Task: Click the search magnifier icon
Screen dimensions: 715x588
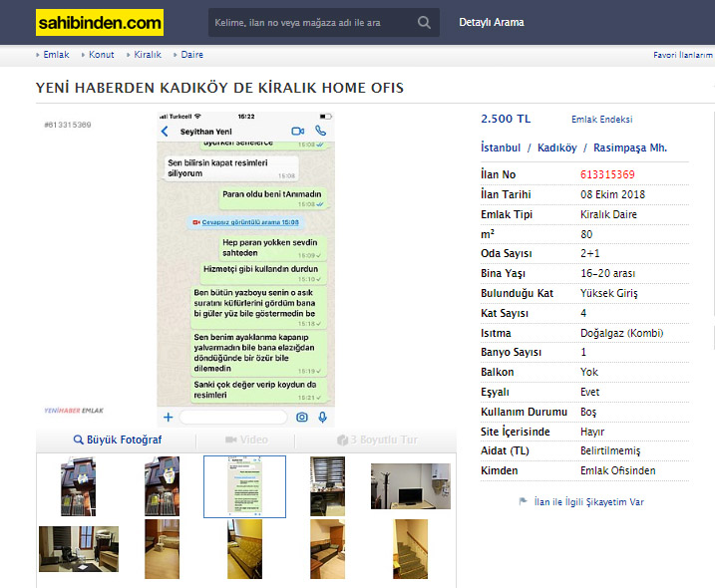Action: click(x=424, y=22)
